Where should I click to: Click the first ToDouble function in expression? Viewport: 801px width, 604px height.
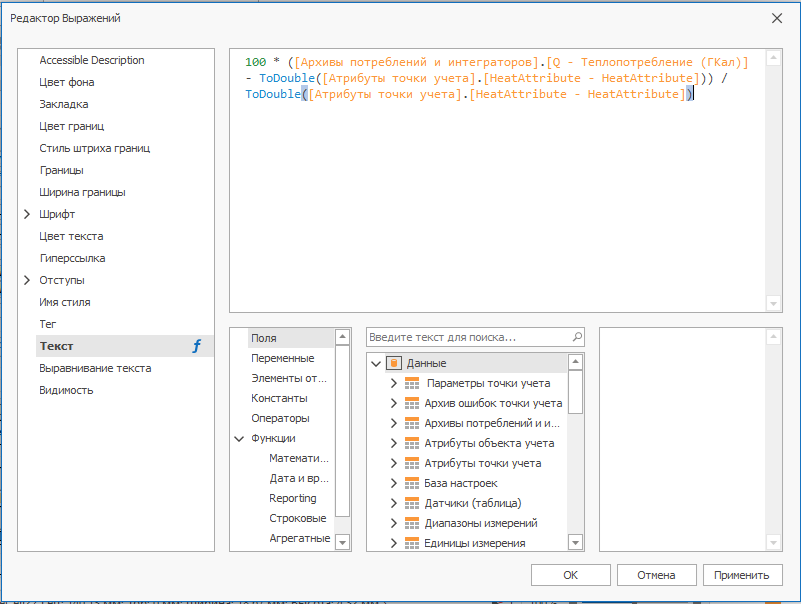click(287, 78)
